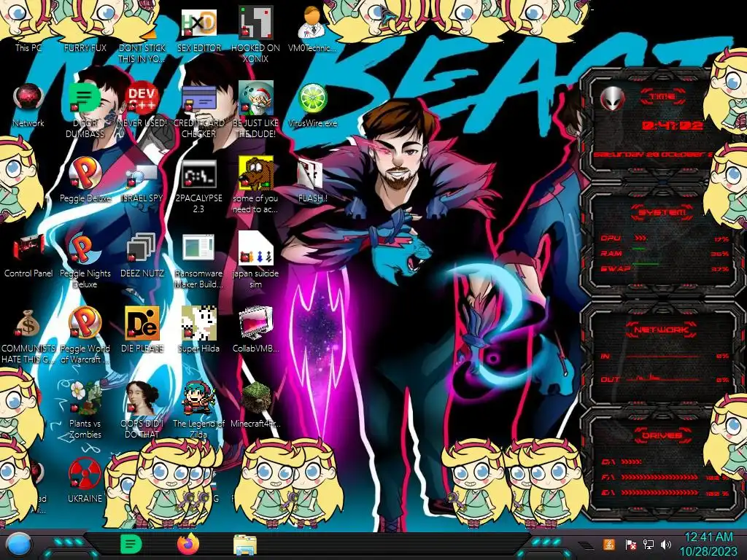Click the volume speaker tray icon
The height and width of the screenshot is (560, 747).
click(665, 544)
